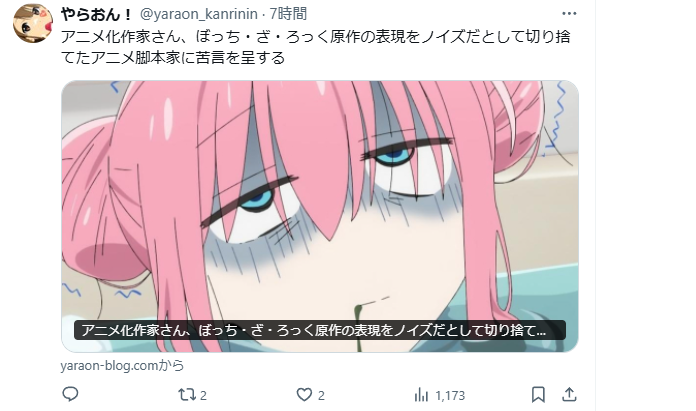This screenshot has height=411, width=696.
Task: Visit the @yaraon_kanrinin handle link
Action: 198,14
